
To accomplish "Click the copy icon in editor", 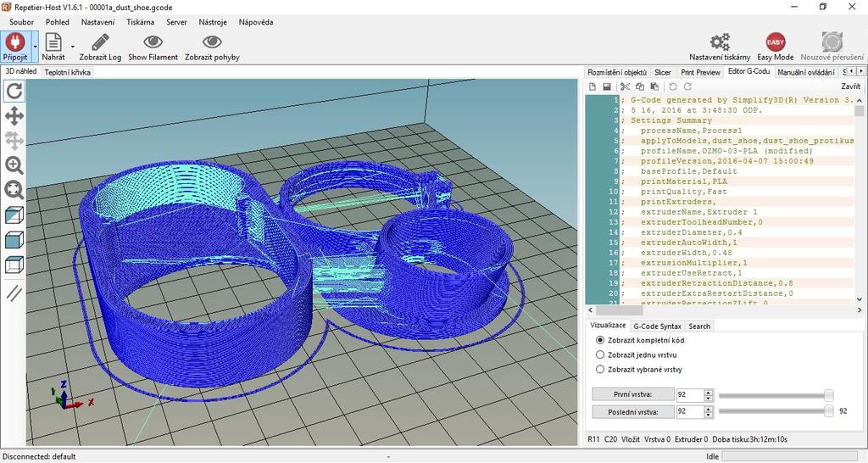I will pyautogui.click(x=640, y=86).
